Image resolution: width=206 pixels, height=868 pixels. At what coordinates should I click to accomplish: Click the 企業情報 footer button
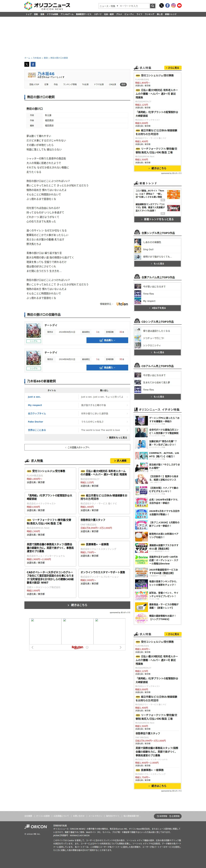coord(174,816)
